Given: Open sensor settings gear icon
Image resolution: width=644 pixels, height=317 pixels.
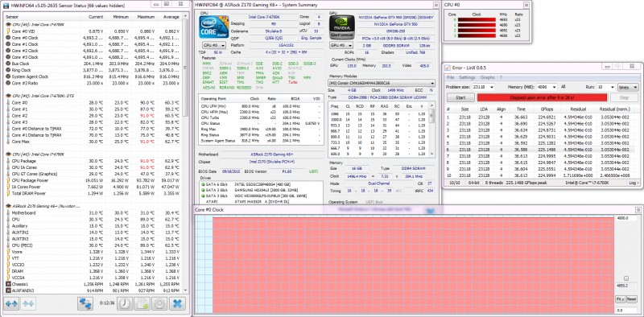Looking at the screenshot, I should tap(159, 304).
